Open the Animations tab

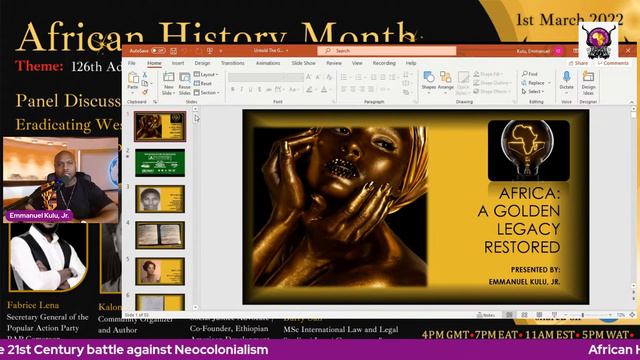click(x=268, y=63)
